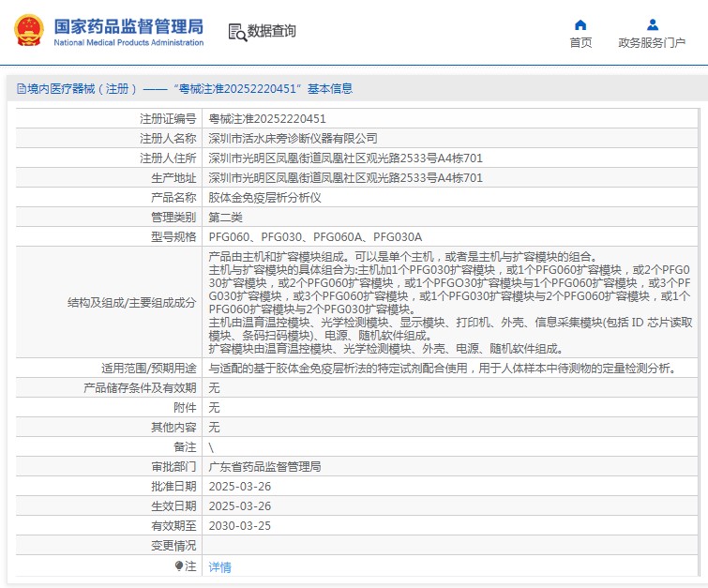Open the 详情 link in the 注 row
This screenshot has height=588, width=708.
tap(219, 567)
